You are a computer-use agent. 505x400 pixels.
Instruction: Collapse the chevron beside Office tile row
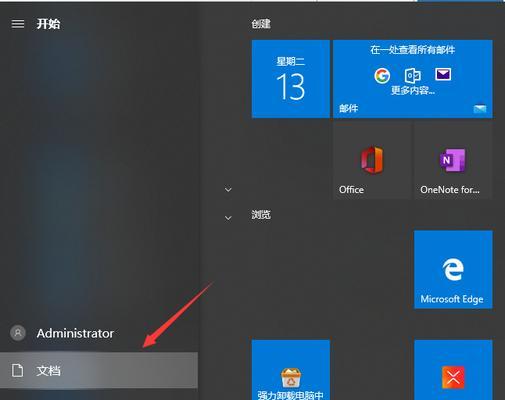(x=228, y=190)
